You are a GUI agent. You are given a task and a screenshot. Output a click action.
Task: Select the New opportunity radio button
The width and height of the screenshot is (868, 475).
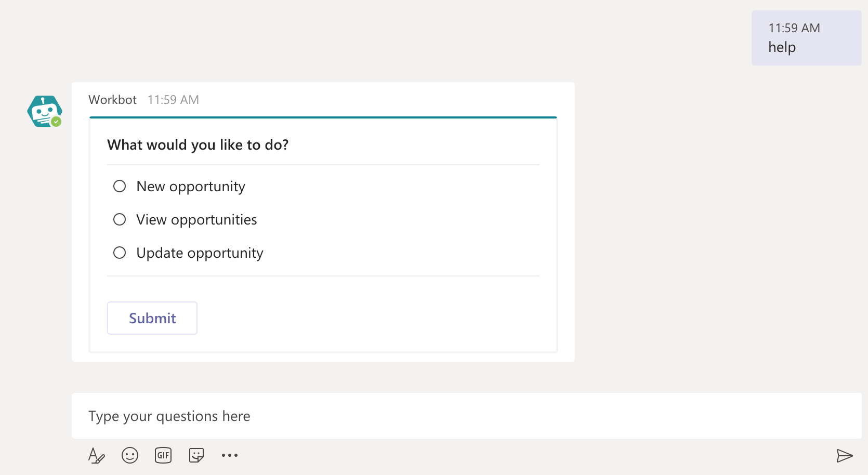point(120,186)
